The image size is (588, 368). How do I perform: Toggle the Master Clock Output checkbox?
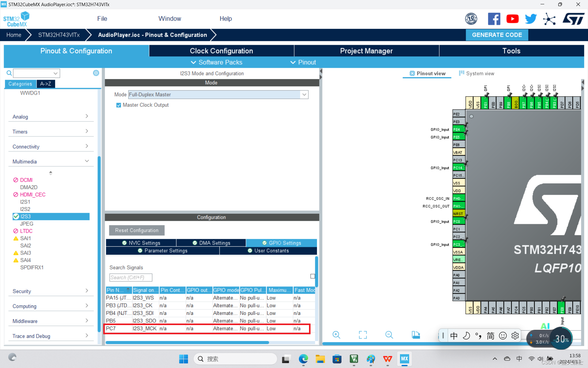click(x=119, y=105)
